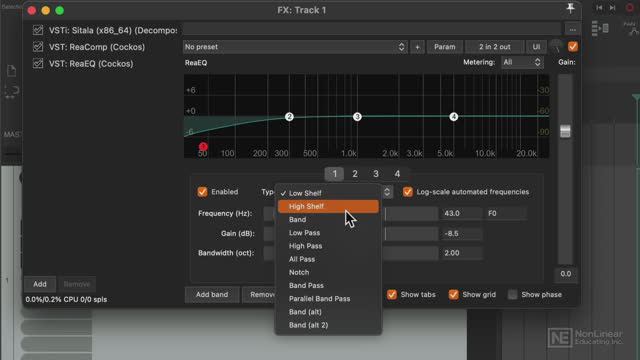
Task: Click the Bandwidth slider track
Action: pos(410,253)
